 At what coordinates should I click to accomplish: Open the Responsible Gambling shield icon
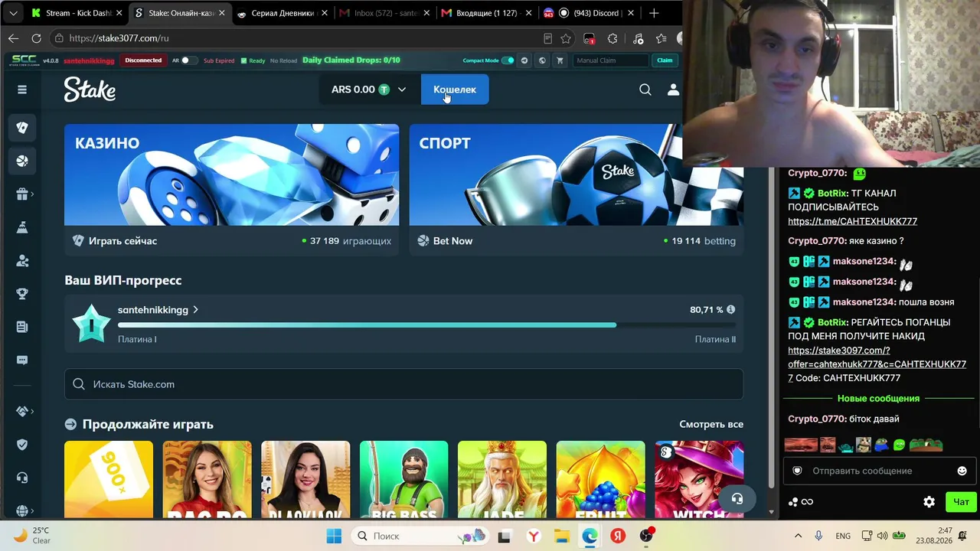tap(22, 445)
